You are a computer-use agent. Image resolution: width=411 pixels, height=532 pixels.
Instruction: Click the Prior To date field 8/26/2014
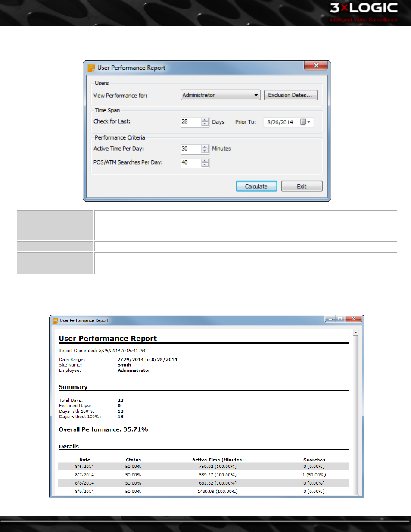(280, 122)
